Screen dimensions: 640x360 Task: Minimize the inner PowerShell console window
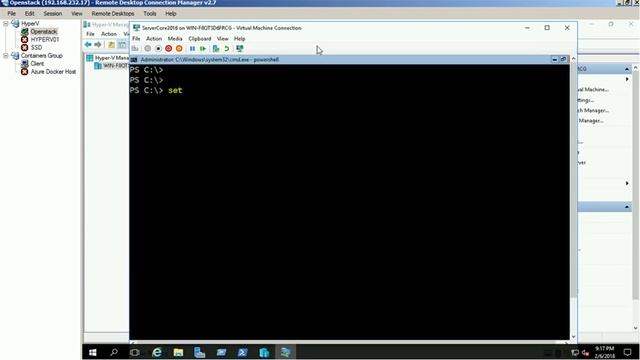[x=554, y=60]
